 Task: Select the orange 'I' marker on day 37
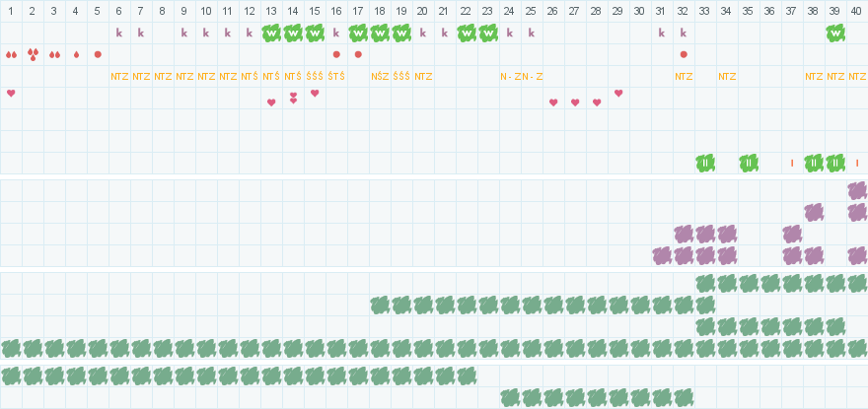tap(792, 163)
